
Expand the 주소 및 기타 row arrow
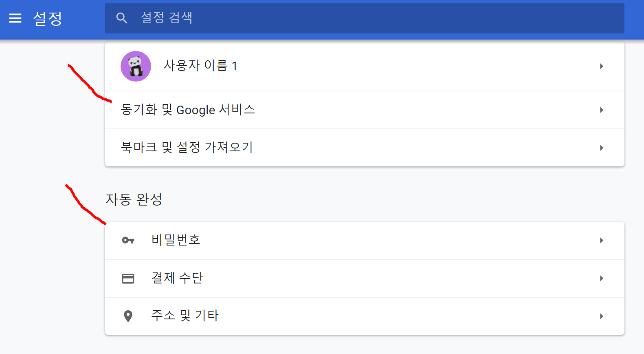[602, 316]
